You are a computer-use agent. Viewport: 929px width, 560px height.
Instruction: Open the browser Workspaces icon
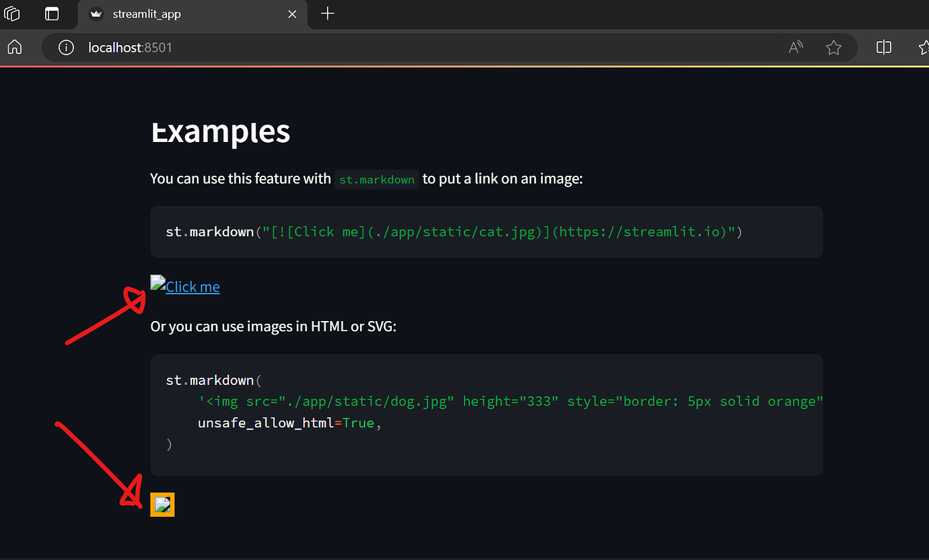coord(12,13)
